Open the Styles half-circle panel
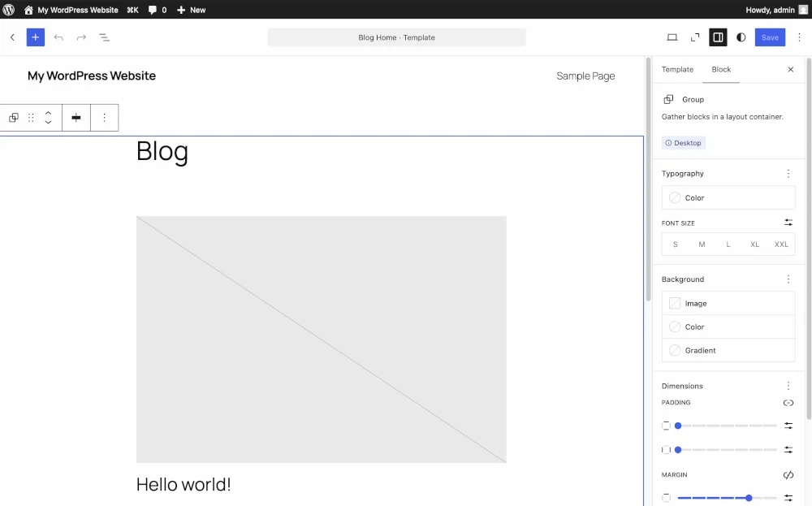 741,37
